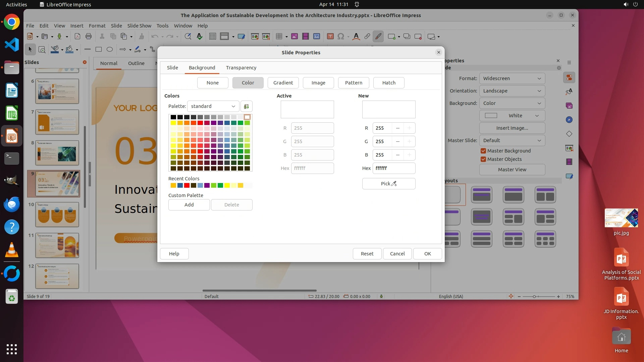Uncheck the Master Background checkbox
This screenshot has width=644, height=362.
(x=483, y=151)
